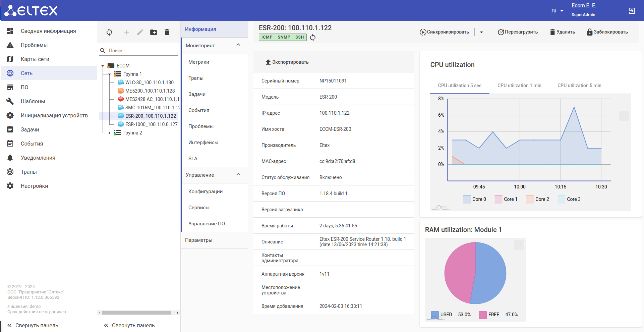This screenshot has height=332, width=644.
Task: Click the trash icon in the tree toolbar
Action: [x=167, y=32]
